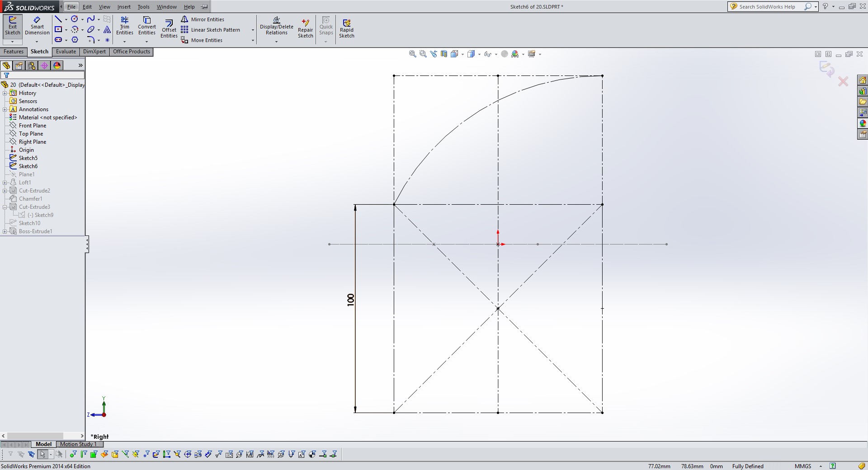Select the Spline sketch tool
Viewport: 868px width, 470px height.
click(91, 19)
